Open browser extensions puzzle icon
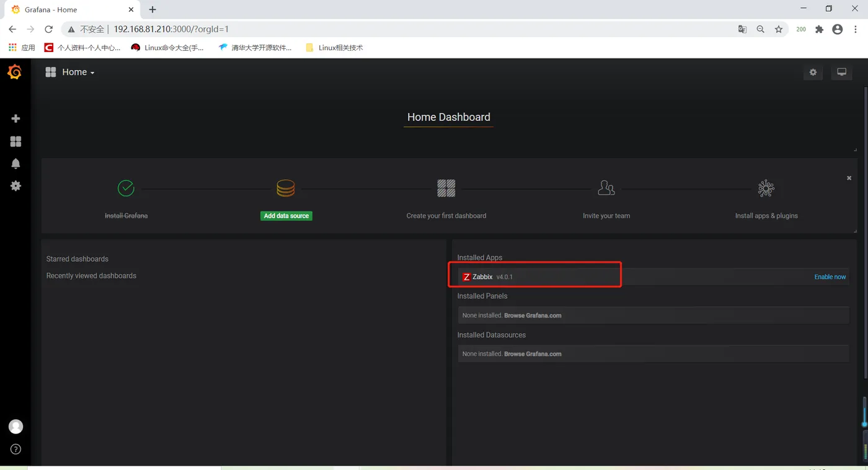This screenshot has width=868, height=470. point(819,29)
